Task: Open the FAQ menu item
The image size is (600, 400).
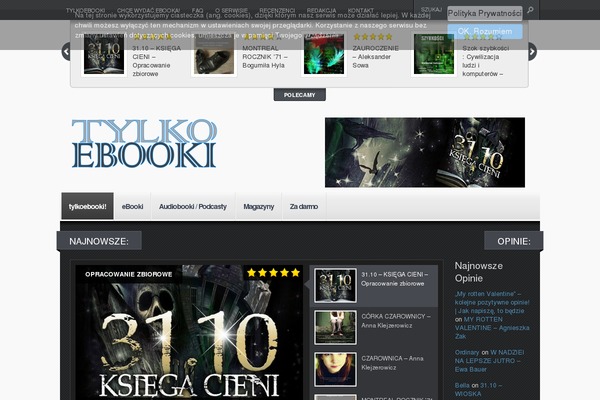Action: coord(197,10)
